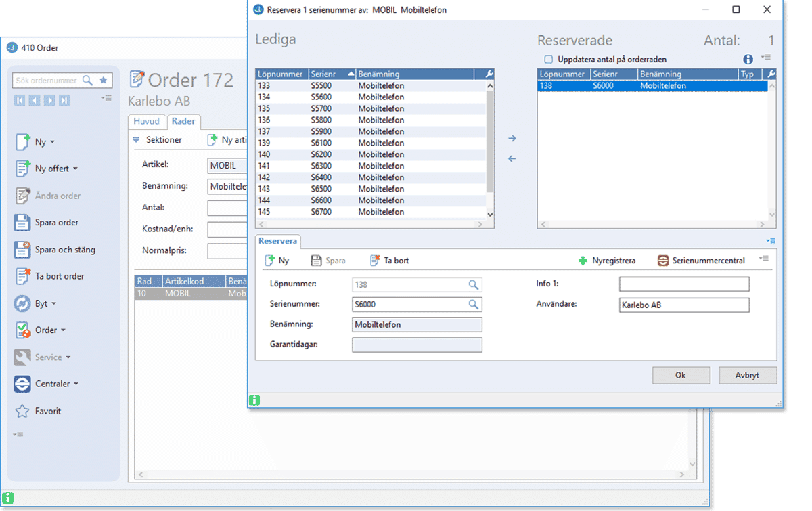Viewport: 812px width, 511px height.
Task: Click Ny offert icon in sidebar
Action: [22, 169]
